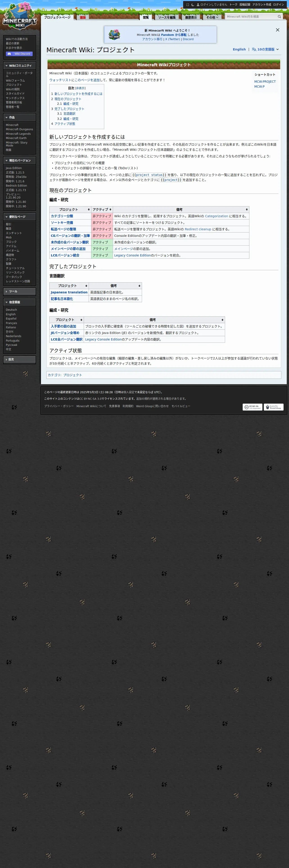Open the LCEバージョン統合 project

65,255
